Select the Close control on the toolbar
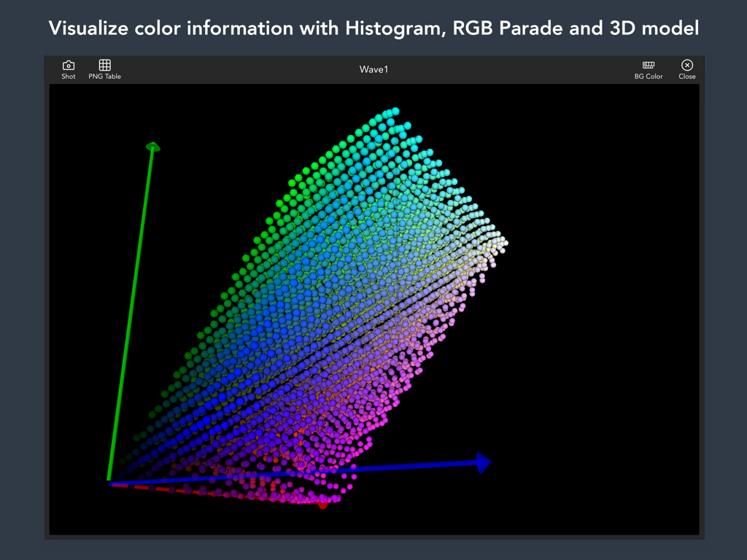Image resolution: width=747 pixels, height=560 pixels. 686,69
